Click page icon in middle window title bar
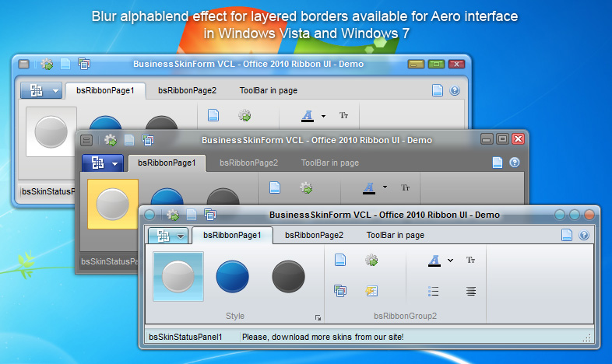The image size is (612, 364). [x=129, y=139]
